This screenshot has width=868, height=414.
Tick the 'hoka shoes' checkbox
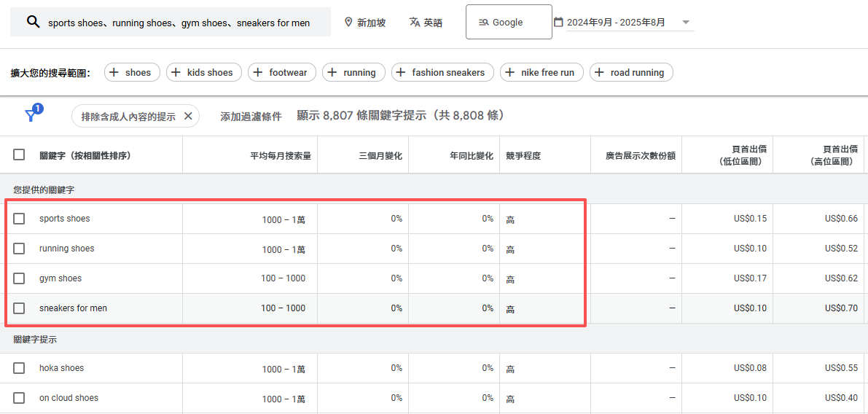coord(19,368)
